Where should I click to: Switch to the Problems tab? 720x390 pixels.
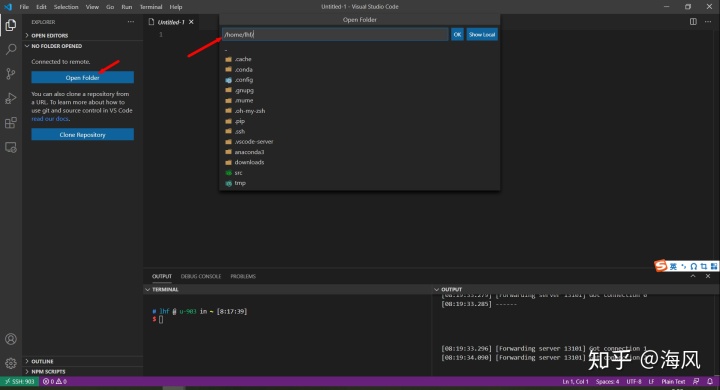click(x=243, y=276)
